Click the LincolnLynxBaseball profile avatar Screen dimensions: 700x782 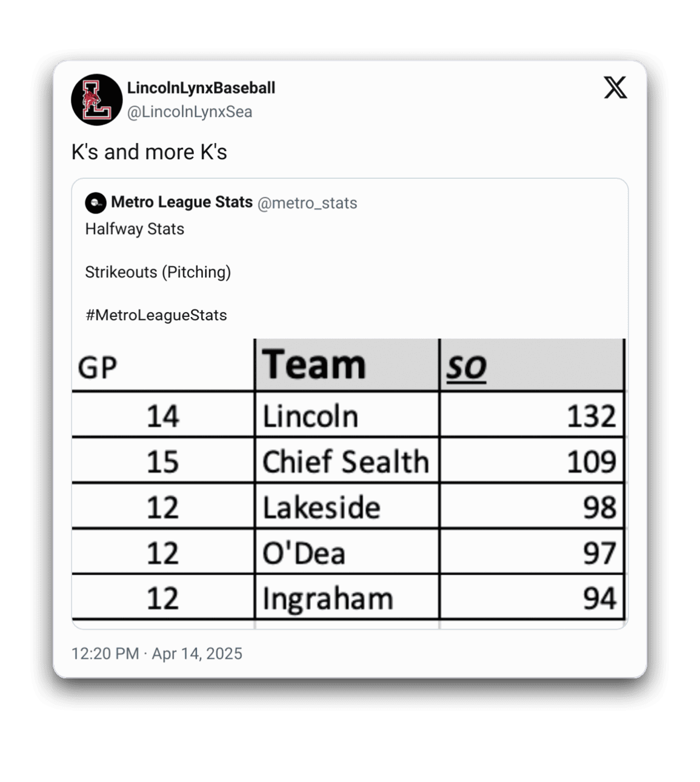tap(97, 100)
